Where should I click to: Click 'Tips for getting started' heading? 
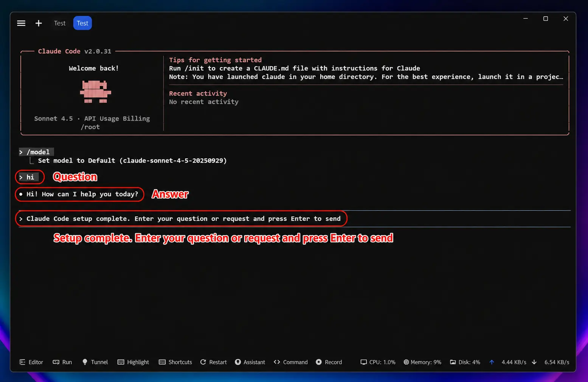215,60
